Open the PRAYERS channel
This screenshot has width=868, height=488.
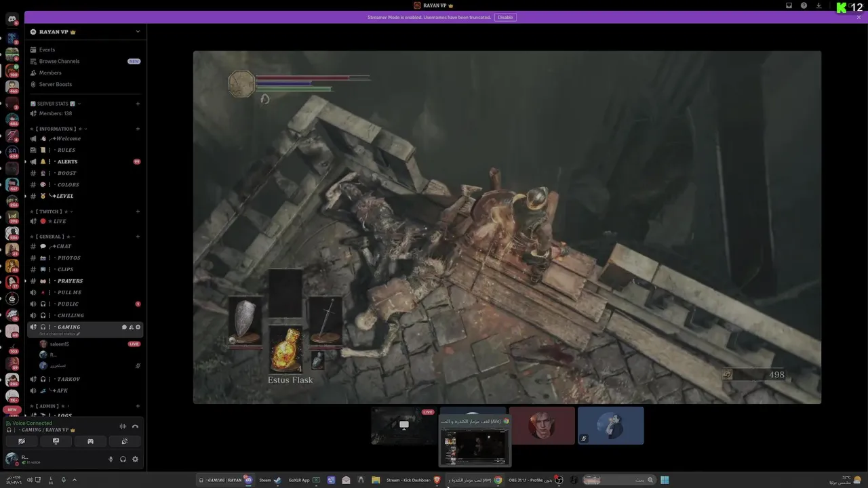coord(85,281)
